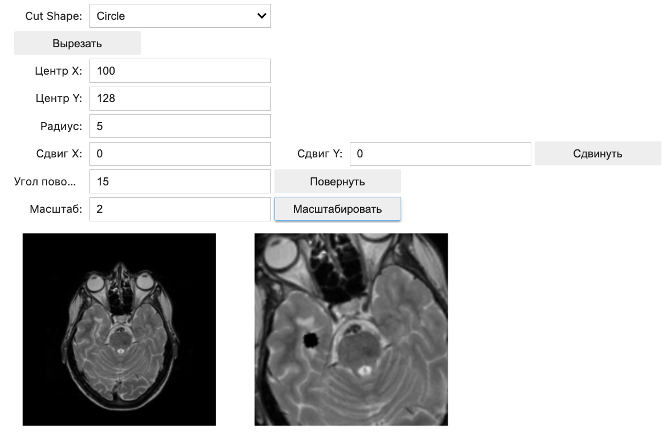Select the Радиус input field
The image size is (670, 437).
tap(180, 126)
